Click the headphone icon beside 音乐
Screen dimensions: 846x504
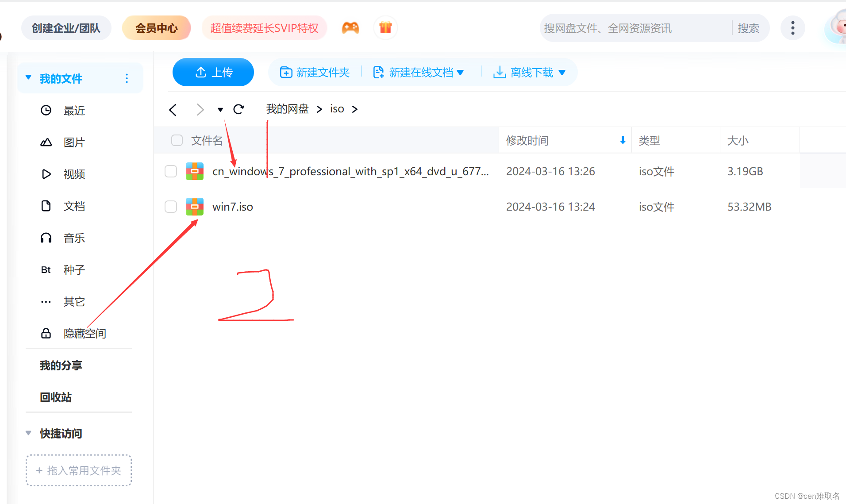(x=46, y=238)
